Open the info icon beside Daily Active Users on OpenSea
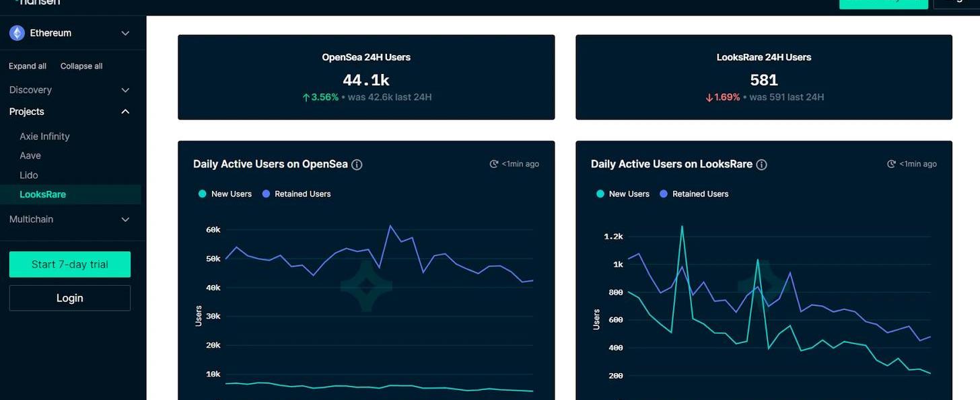The image size is (980, 400). tap(357, 165)
